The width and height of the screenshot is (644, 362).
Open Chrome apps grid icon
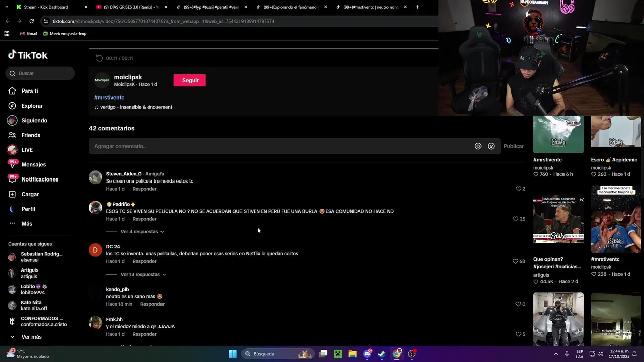pos(7,34)
